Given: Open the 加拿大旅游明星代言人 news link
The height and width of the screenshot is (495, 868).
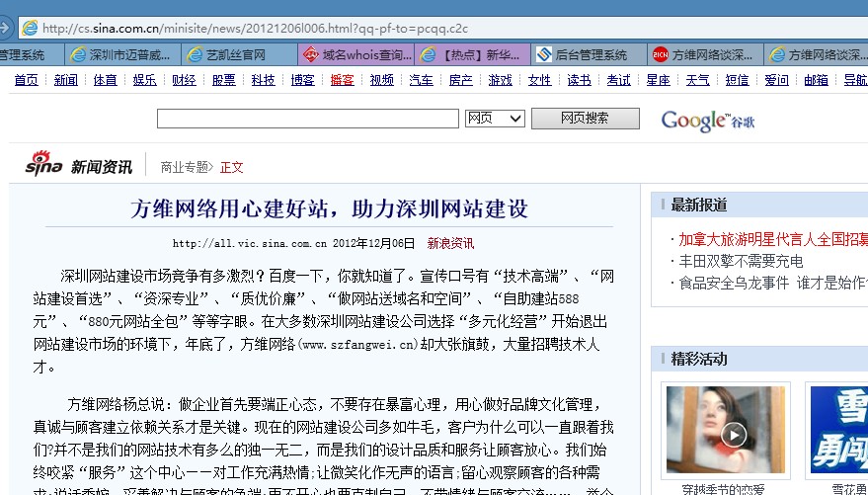Looking at the screenshot, I should tap(772, 238).
